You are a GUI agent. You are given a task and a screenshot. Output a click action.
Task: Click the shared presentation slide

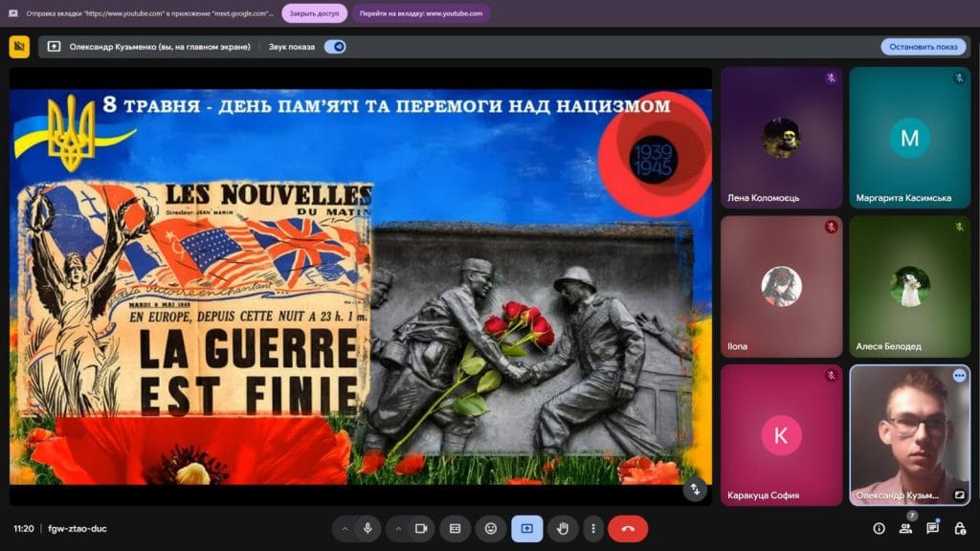(x=361, y=287)
